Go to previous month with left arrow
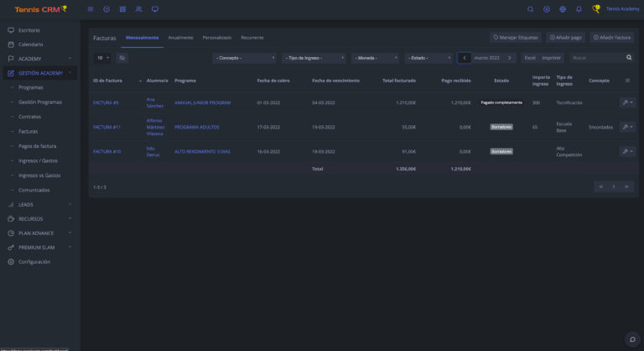This screenshot has height=351, width=644. tap(465, 58)
